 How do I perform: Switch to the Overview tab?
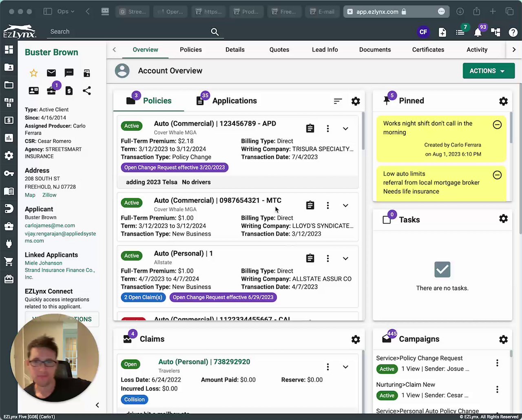[145, 50]
